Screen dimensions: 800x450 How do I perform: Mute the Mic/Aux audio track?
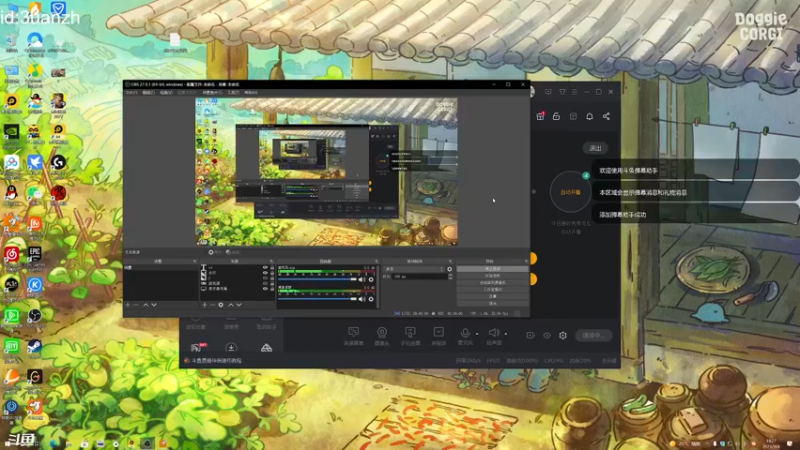[x=362, y=279]
